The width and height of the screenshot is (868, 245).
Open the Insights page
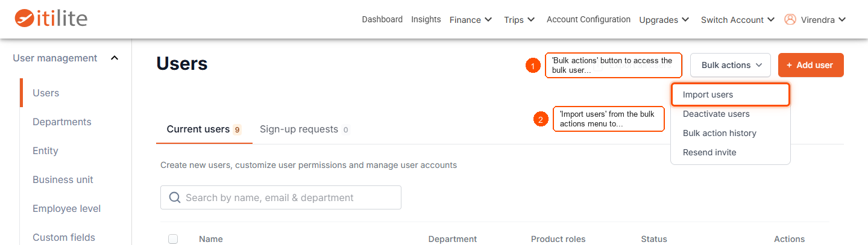[x=426, y=19]
